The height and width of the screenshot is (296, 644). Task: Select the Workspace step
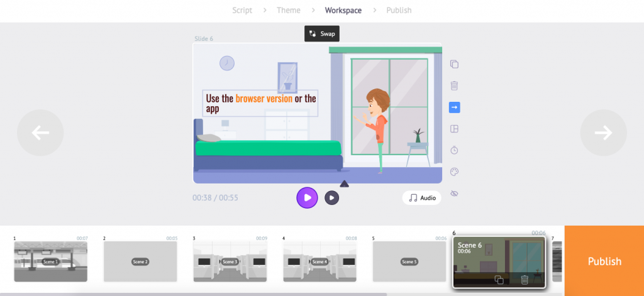pyautogui.click(x=343, y=10)
